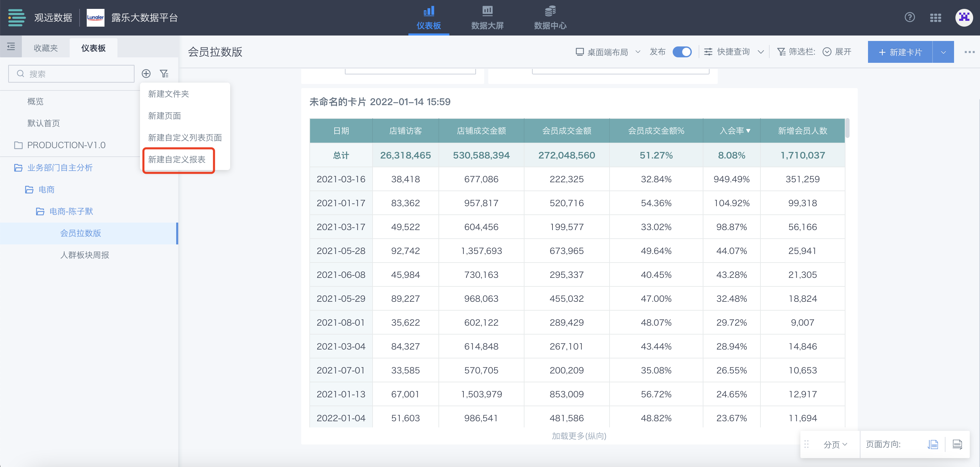The height and width of the screenshot is (467, 980).
Task: Choose 新建自定义列表页面 from the menu
Action: tap(185, 138)
